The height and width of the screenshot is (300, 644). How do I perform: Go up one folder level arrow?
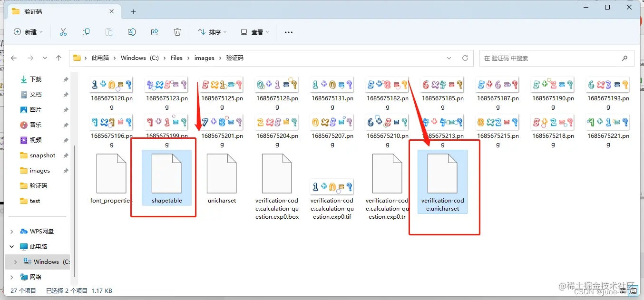pos(59,58)
